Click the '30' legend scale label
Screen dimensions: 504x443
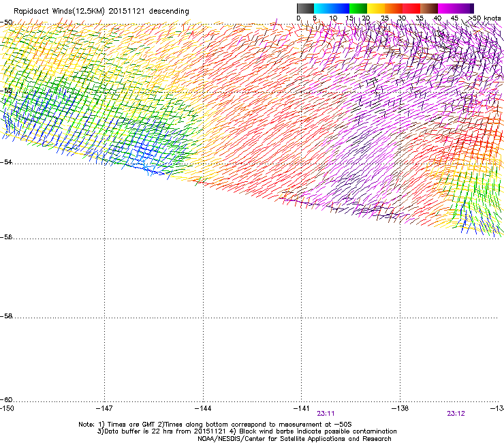(402, 18)
